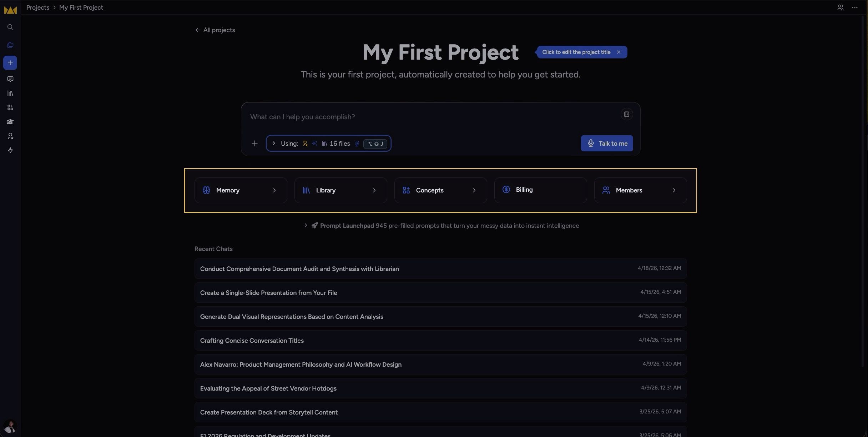The image size is (868, 437).
Task: Expand the Using context selector
Action: click(328, 144)
